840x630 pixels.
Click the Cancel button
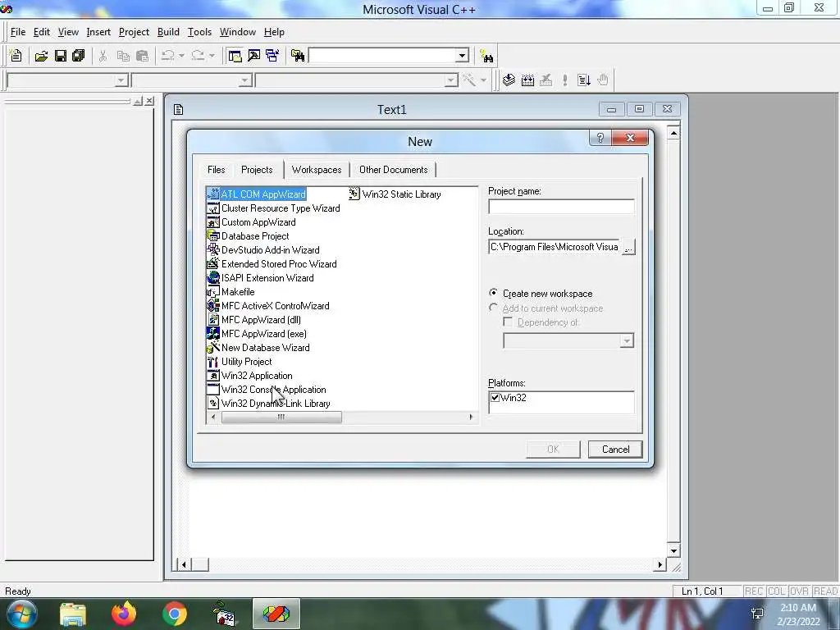pos(615,449)
